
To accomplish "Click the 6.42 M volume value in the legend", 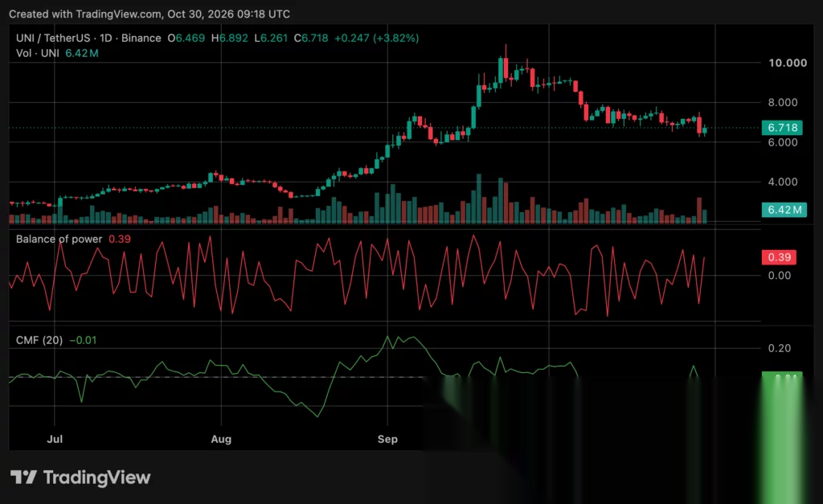I will pyautogui.click(x=82, y=53).
